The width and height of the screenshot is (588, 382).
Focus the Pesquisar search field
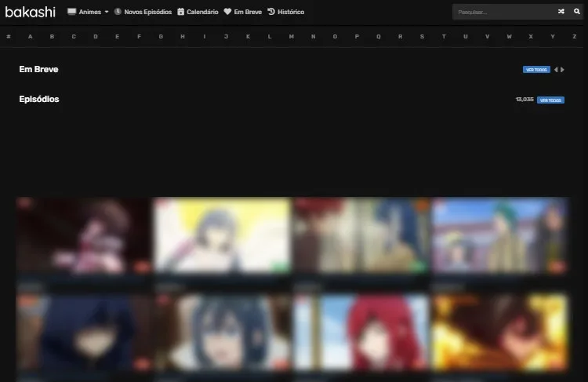point(503,12)
